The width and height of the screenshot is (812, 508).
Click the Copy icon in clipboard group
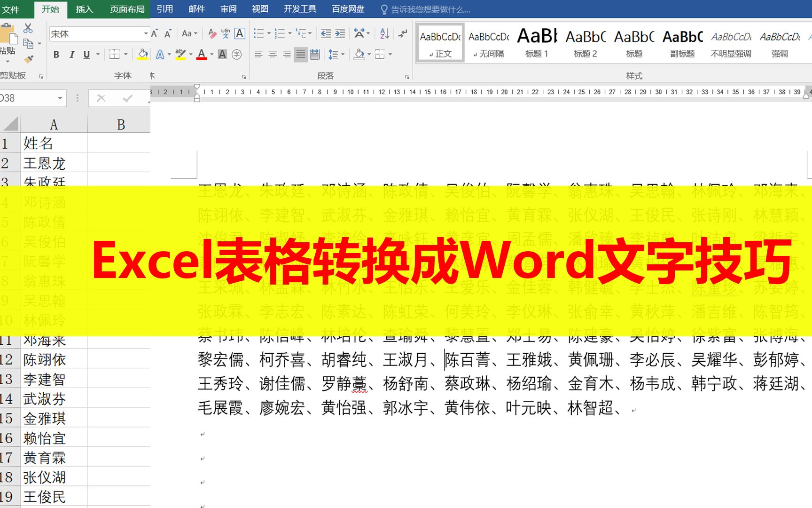[28, 44]
